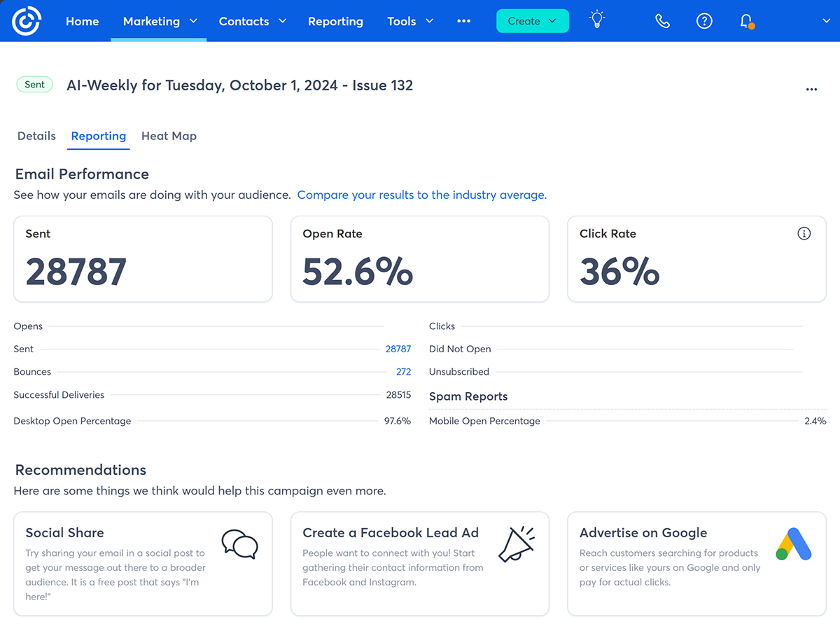Click the Social Share chat bubbles icon

(239, 544)
